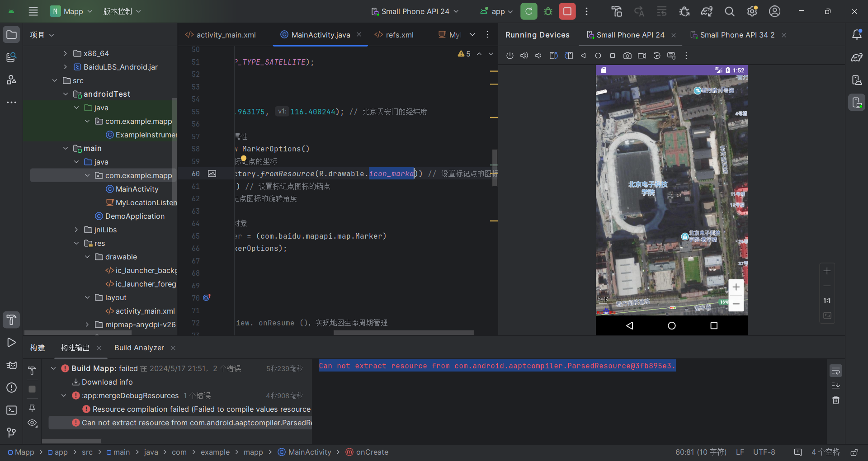Expand the jniLibs folder
Viewport: 868px width, 461px height.
(76, 230)
